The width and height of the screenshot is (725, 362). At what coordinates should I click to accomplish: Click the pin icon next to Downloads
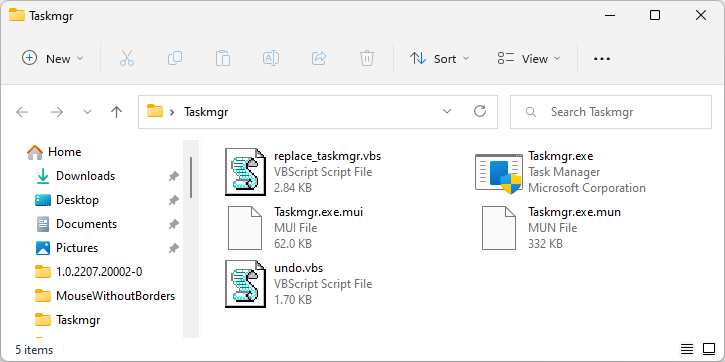click(x=173, y=176)
